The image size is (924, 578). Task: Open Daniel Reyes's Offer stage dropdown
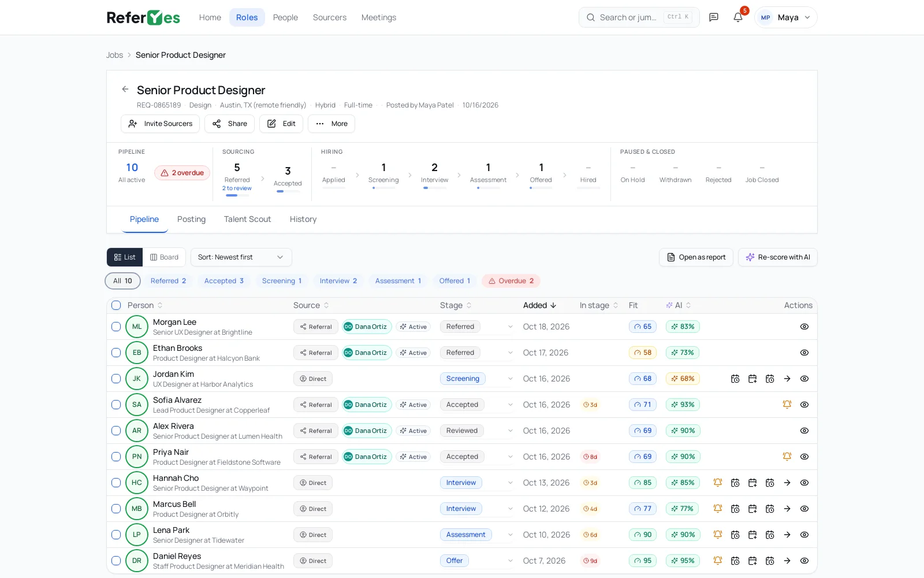pos(477,561)
